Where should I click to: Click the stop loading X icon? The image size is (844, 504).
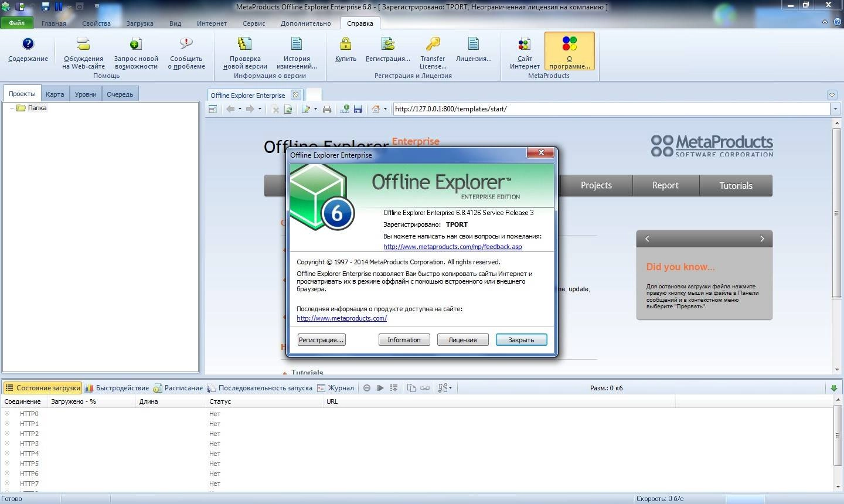(x=275, y=109)
